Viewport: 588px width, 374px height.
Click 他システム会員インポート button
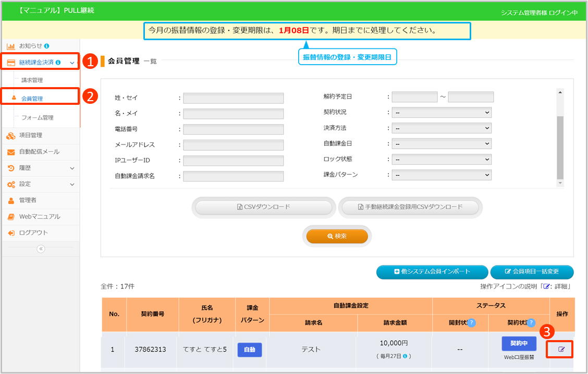pos(432,272)
